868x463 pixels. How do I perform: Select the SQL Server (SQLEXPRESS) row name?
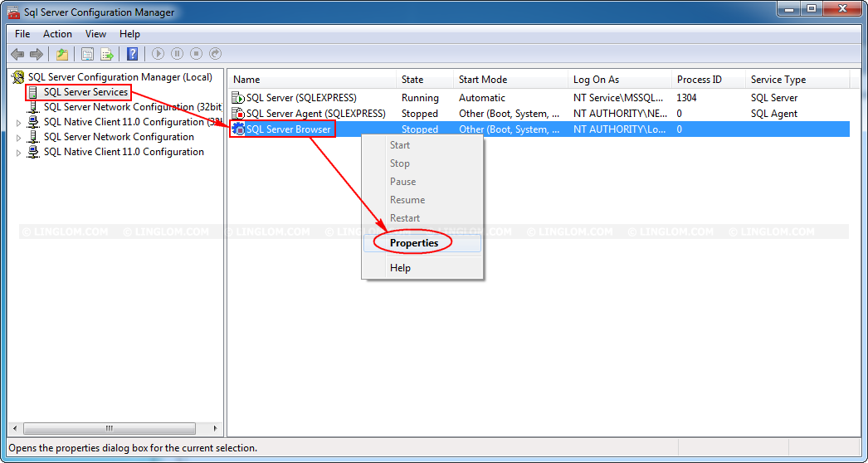pyautogui.click(x=301, y=98)
